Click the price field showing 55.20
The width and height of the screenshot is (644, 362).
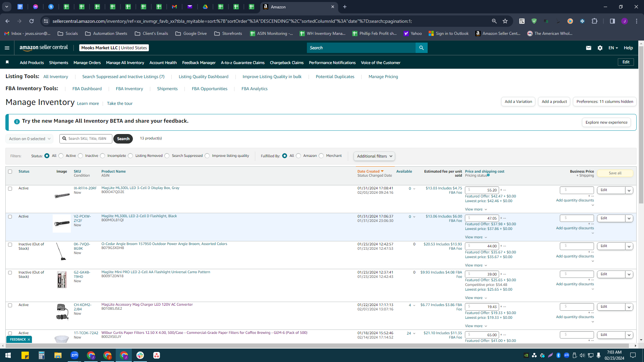click(482, 190)
